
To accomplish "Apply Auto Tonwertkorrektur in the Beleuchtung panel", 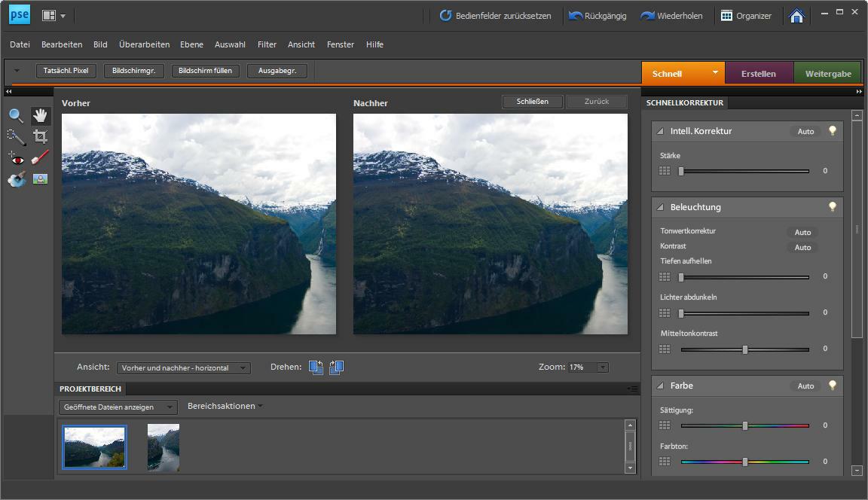I will 802,232.
